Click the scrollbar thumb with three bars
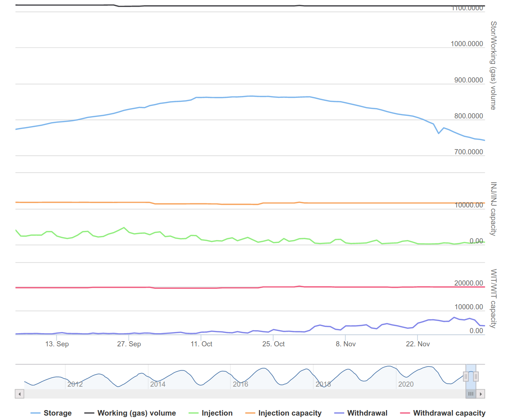This screenshot has width=505, height=420. tap(471, 394)
